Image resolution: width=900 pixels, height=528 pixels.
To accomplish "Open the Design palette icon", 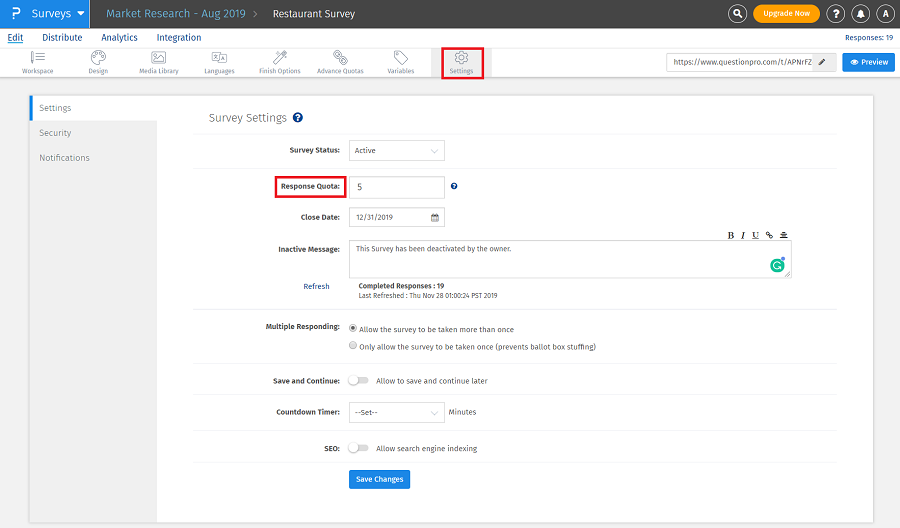I will coord(98,62).
